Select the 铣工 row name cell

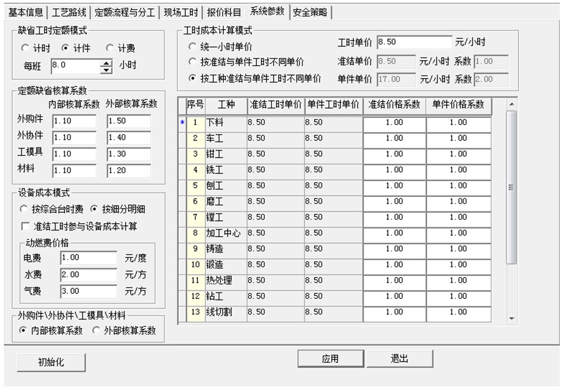point(226,170)
